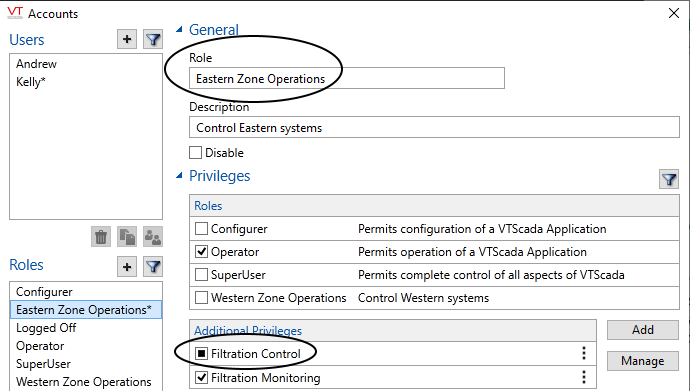Viewport: 690px width, 391px height.
Task: Click the user group icon
Action: point(153,237)
